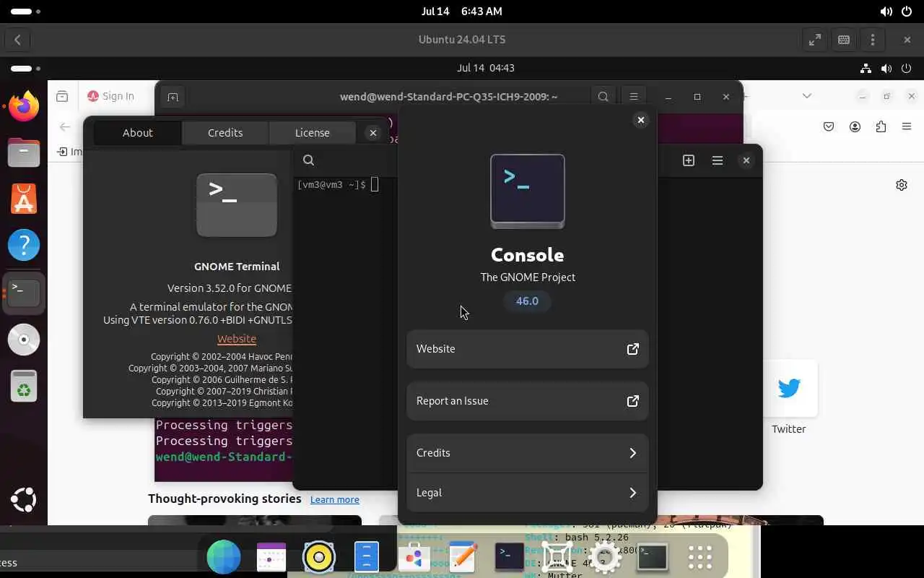Click the Firefox Pocket save icon
The width and height of the screenshot is (924, 578).
[829, 127]
